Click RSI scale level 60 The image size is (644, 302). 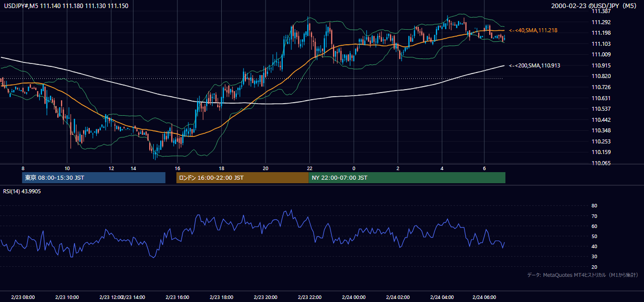tap(594, 226)
